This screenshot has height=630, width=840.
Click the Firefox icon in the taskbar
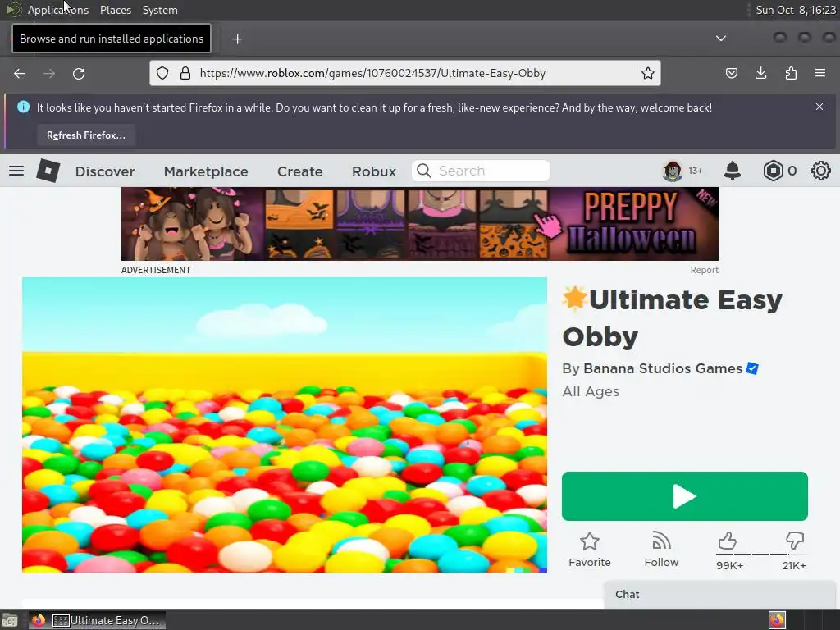click(38, 620)
